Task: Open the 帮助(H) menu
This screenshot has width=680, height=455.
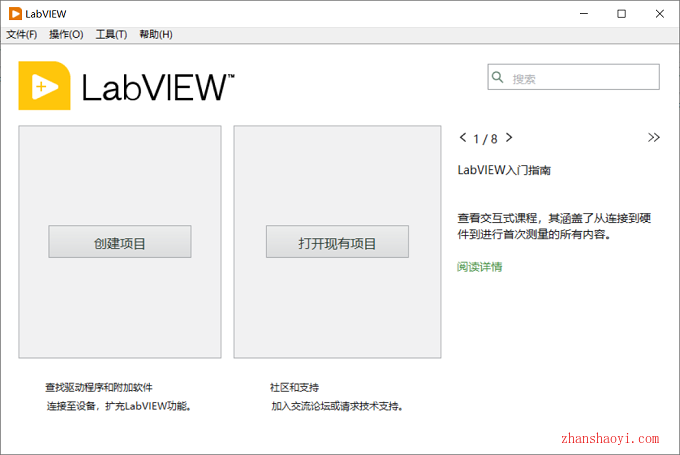Action: 156,34
